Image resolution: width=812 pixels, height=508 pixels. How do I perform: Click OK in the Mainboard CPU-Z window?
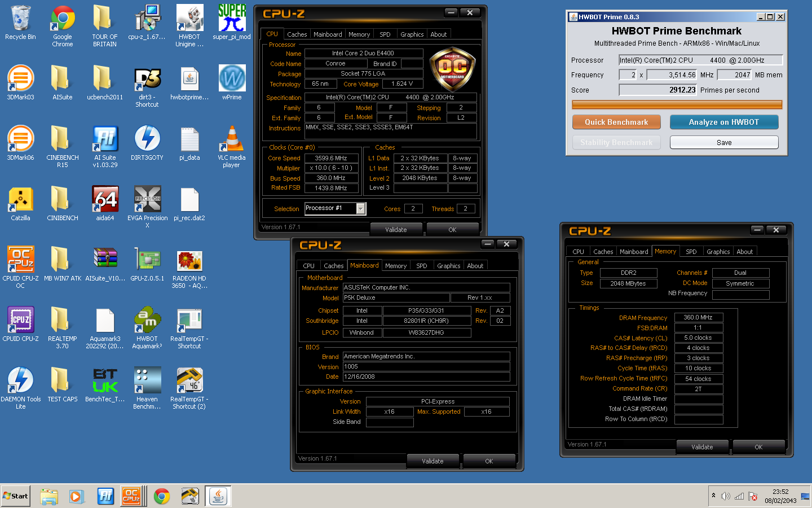pos(489,461)
